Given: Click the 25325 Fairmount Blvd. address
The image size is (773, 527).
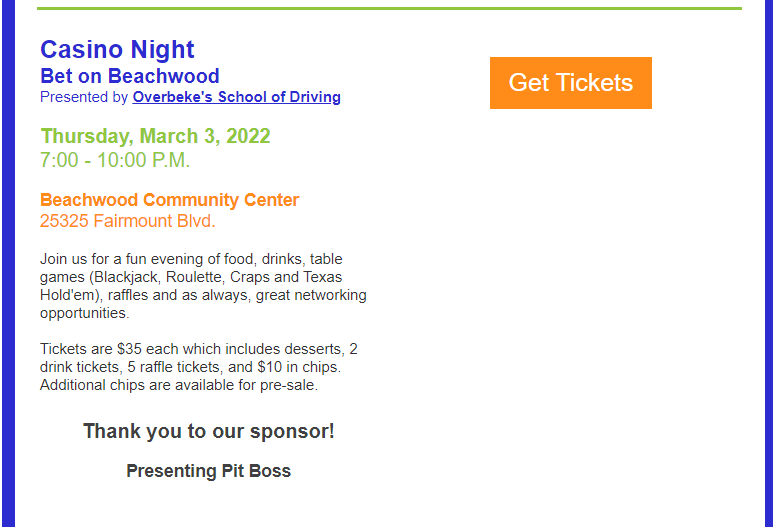Looking at the screenshot, I should (128, 221).
